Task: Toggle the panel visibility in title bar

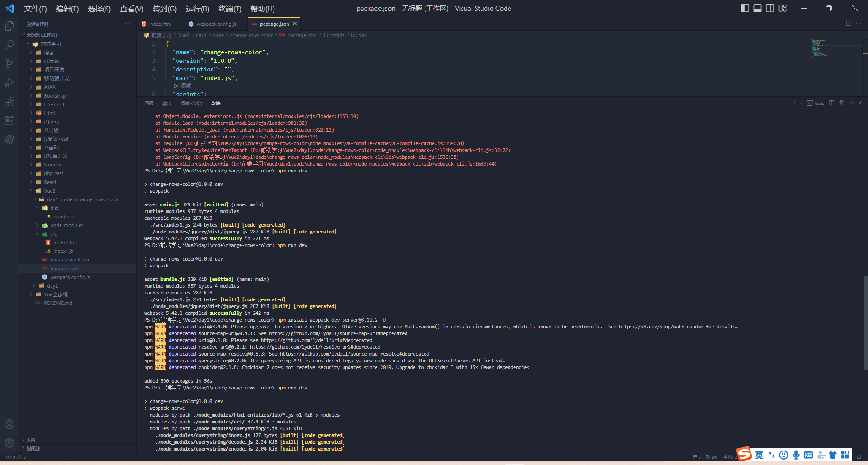Action: click(x=757, y=8)
